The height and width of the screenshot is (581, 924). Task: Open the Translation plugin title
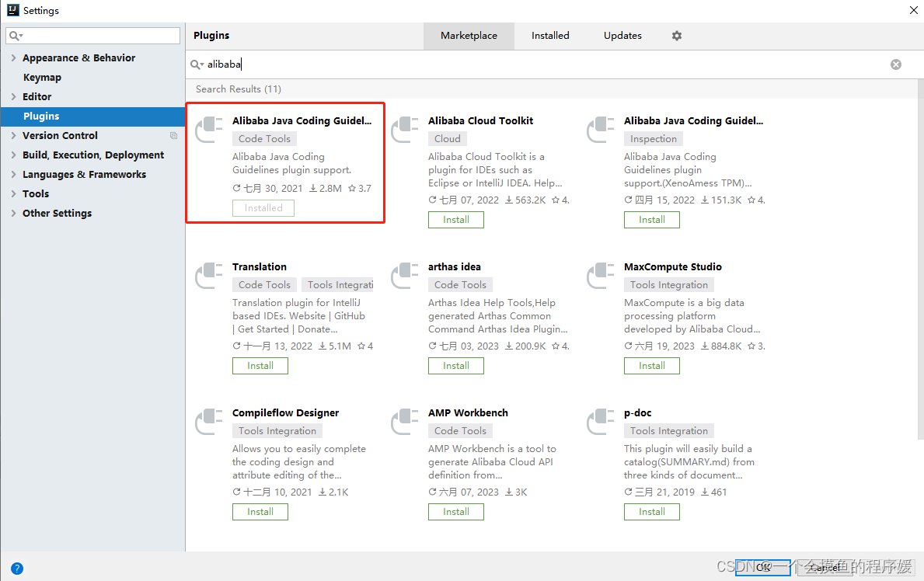(x=260, y=267)
